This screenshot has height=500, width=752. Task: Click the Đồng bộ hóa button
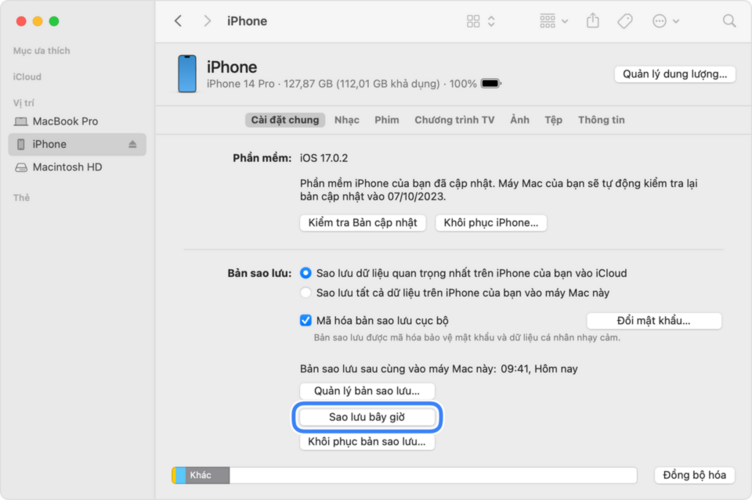[694, 475]
